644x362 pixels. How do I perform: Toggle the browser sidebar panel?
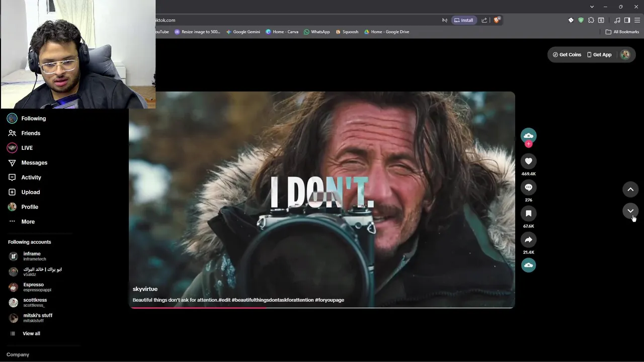tap(627, 20)
